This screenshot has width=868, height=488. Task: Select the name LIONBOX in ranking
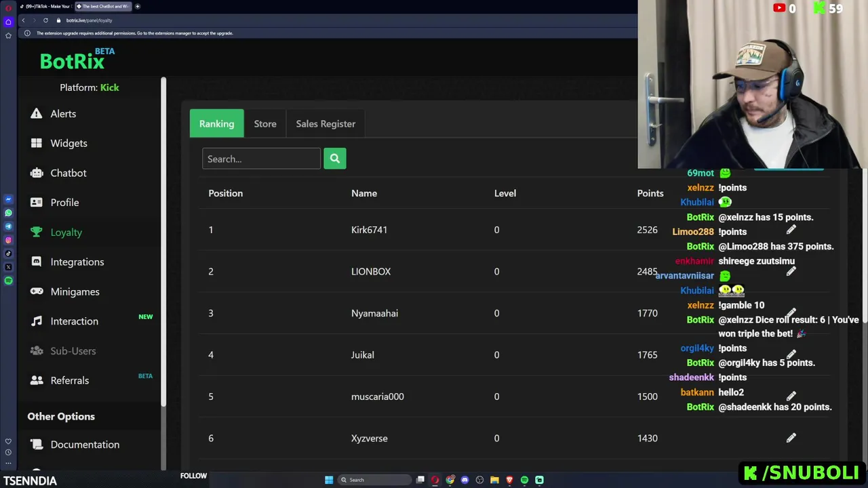371,271
